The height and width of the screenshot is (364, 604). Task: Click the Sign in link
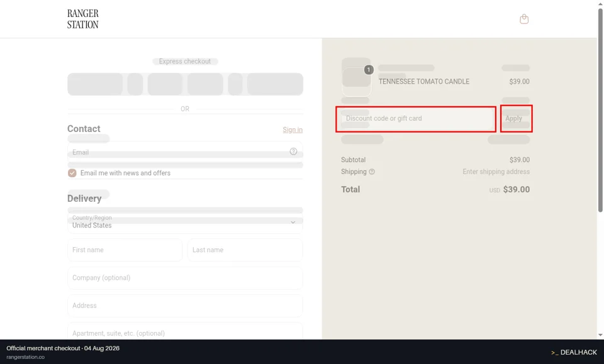tap(293, 130)
